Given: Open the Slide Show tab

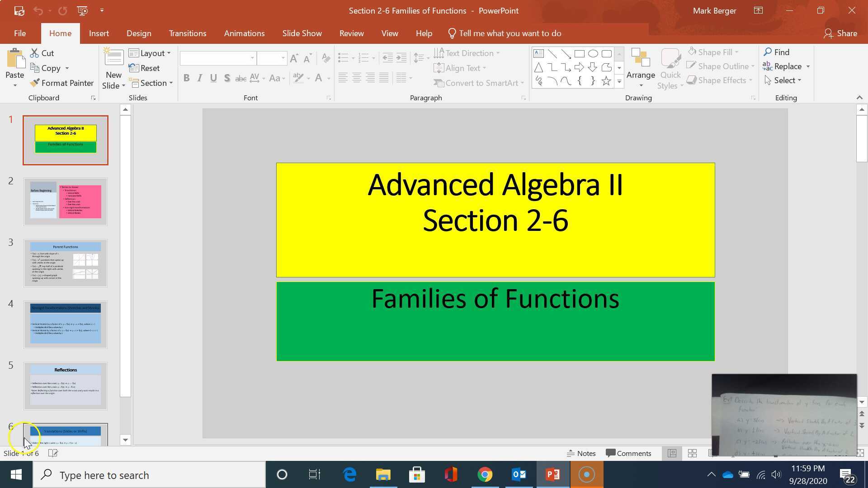Looking at the screenshot, I should [302, 33].
